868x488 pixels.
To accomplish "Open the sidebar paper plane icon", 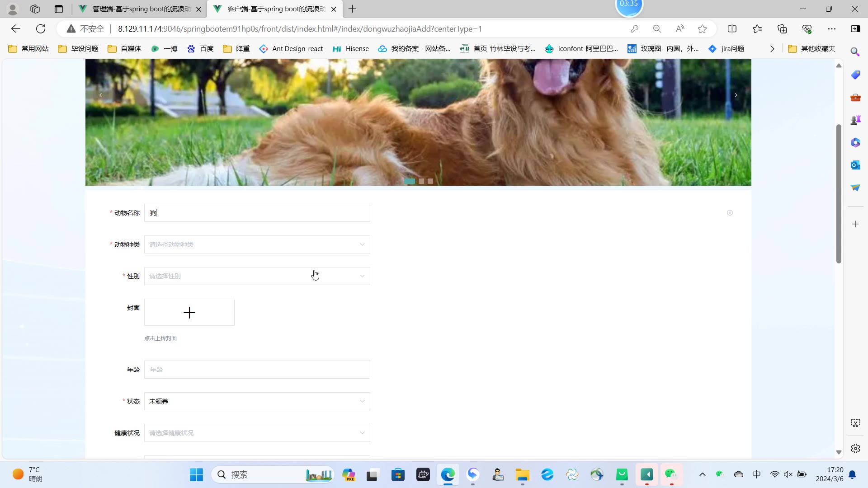I will [855, 188].
